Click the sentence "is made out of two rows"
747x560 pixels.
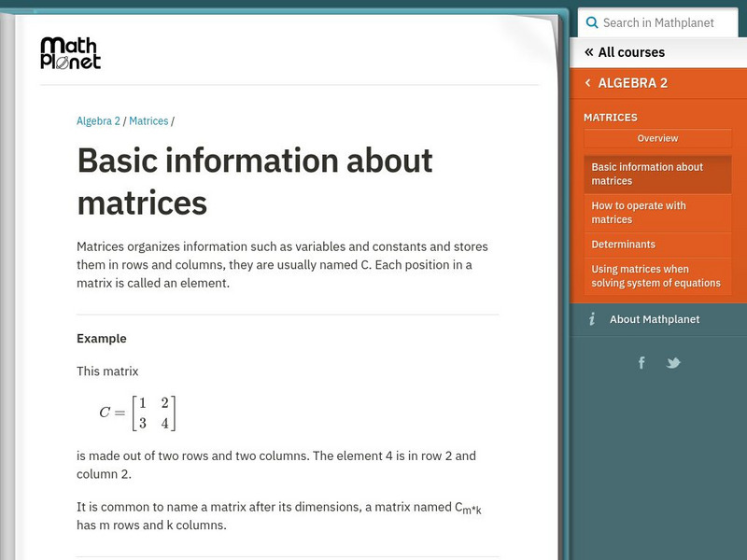276,465
